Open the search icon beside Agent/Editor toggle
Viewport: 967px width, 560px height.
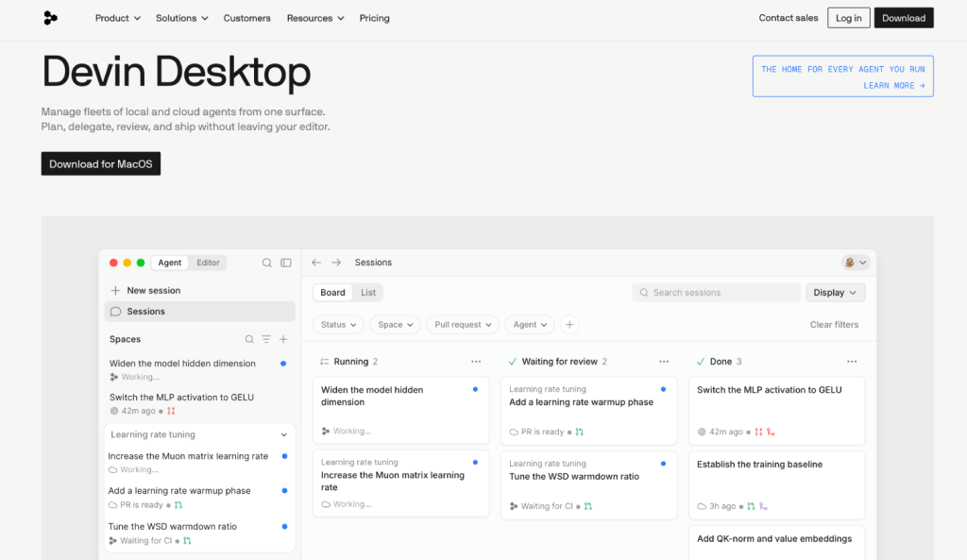coord(267,263)
